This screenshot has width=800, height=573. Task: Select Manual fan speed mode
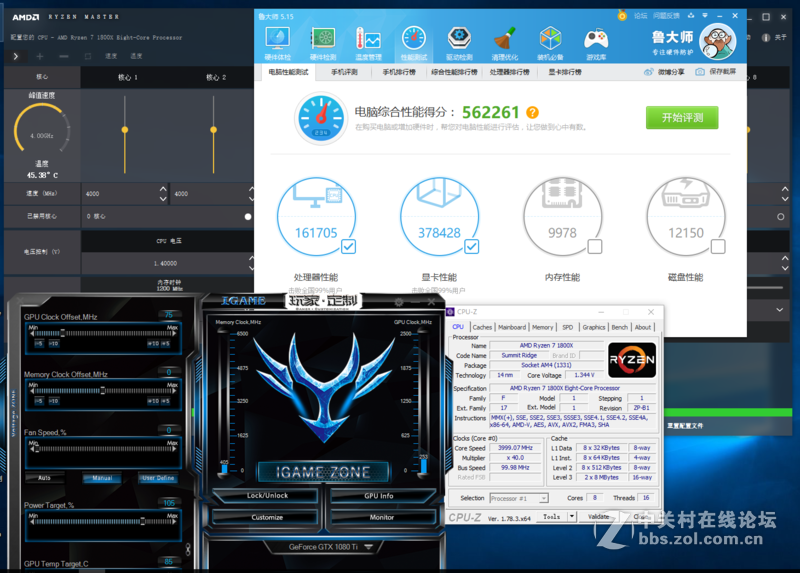[x=102, y=478]
